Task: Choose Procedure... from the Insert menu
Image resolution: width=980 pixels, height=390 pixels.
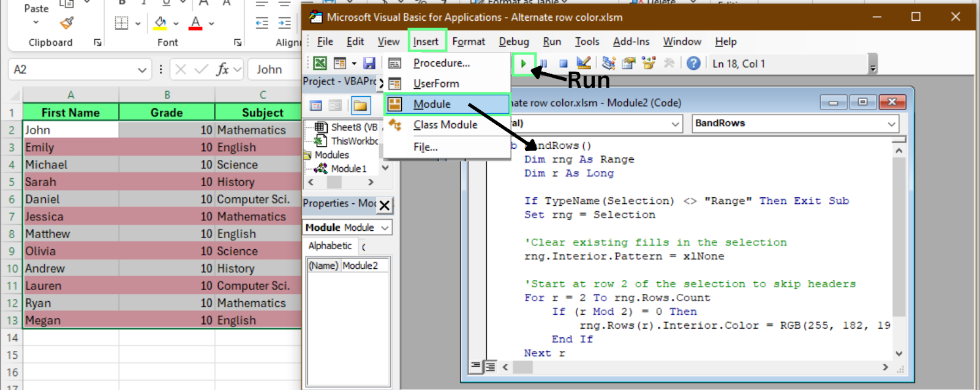Action: coord(447,63)
